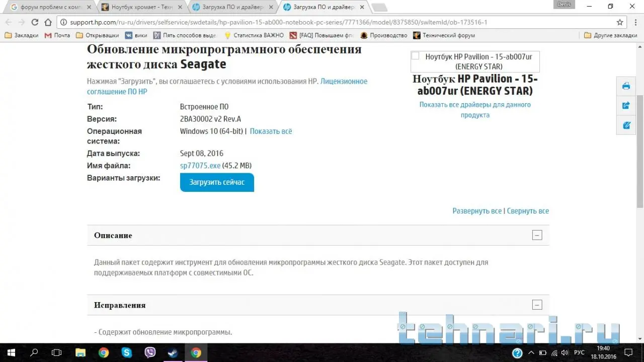Open the вики bookmark
Viewport: 644px width, 362px height.
point(136,35)
